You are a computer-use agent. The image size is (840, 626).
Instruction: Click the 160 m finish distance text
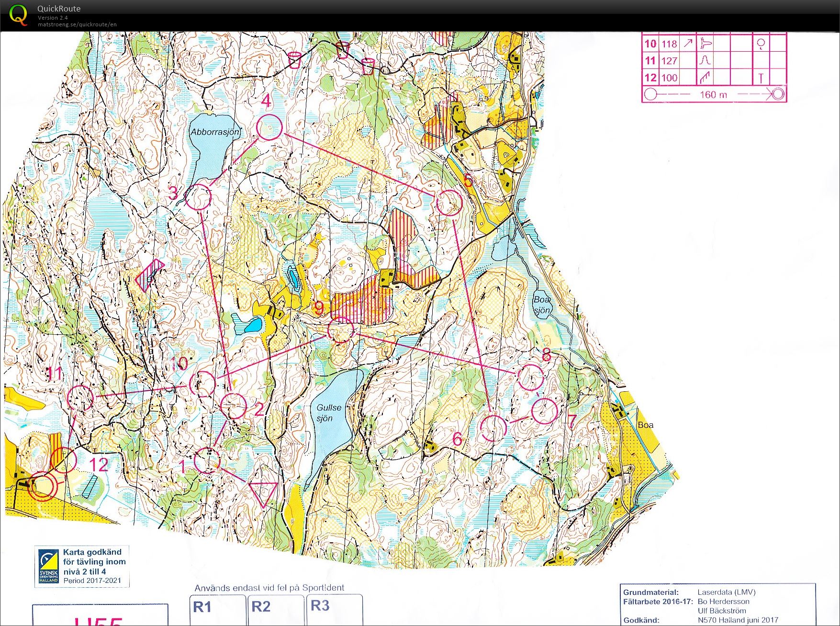point(713,94)
